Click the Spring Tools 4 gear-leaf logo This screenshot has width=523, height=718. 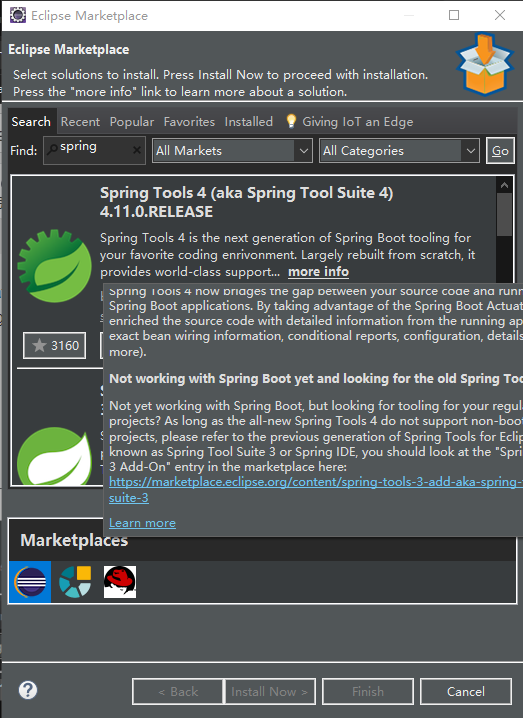(54, 266)
